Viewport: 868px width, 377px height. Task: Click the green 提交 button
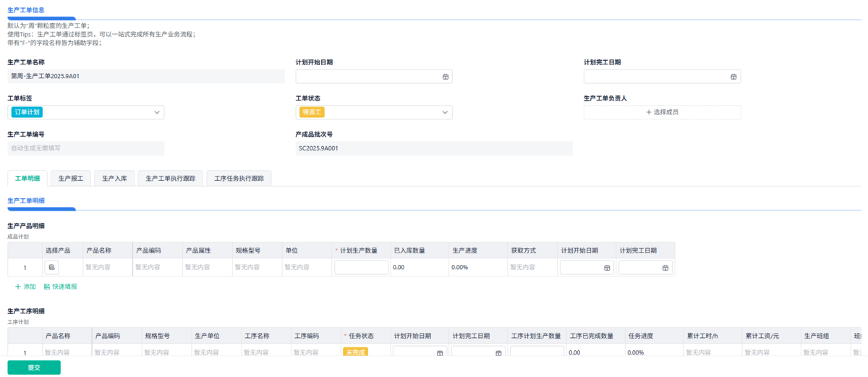(x=34, y=368)
